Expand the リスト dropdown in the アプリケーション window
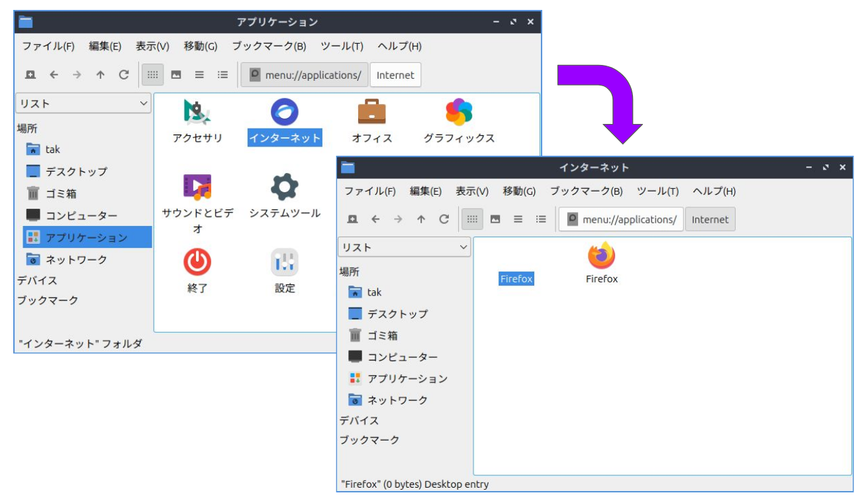This screenshot has width=868, height=501. tap(83, 103)
